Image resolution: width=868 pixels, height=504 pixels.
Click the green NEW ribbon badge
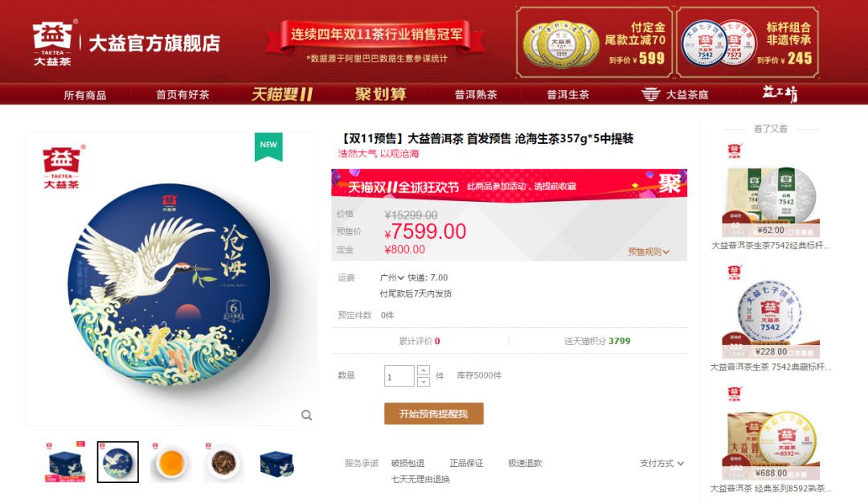(268, 147)
